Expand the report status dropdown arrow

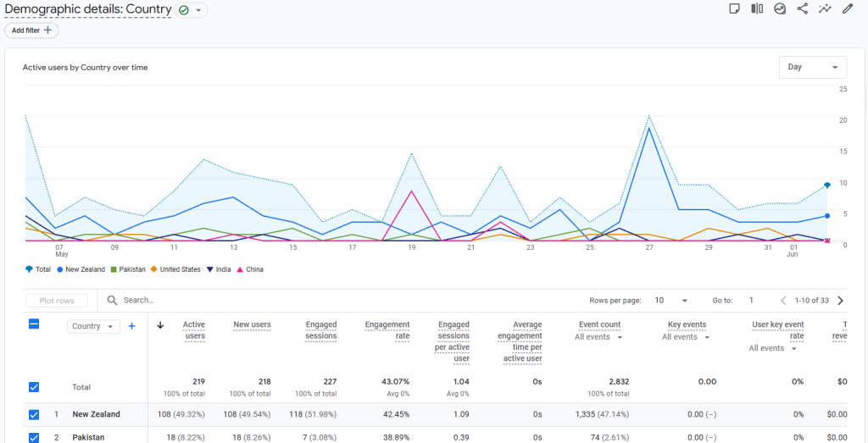pos(198,10)
